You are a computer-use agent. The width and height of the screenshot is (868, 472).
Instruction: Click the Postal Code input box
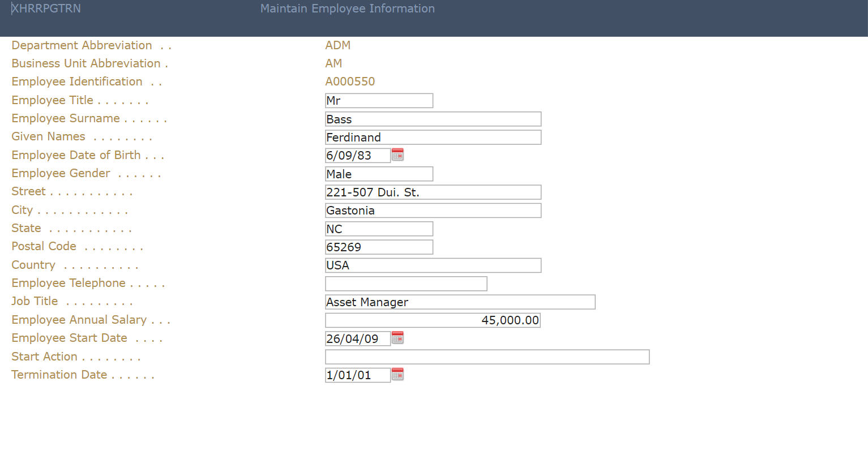pos(379,247)
